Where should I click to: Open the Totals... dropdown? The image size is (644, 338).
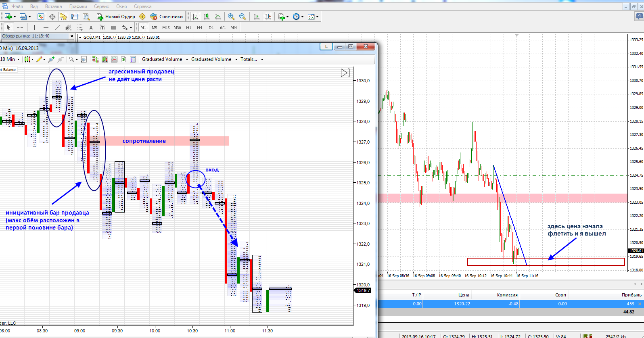pos(252,59)
